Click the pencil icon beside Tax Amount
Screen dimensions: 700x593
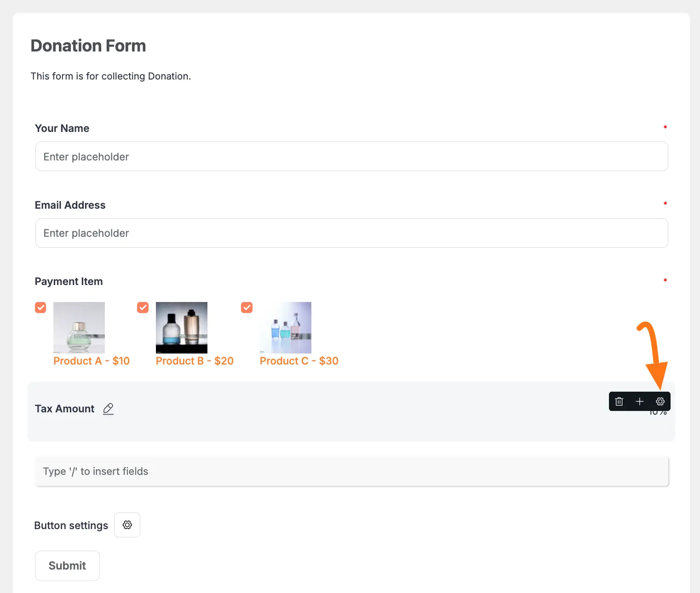(108, 409)
